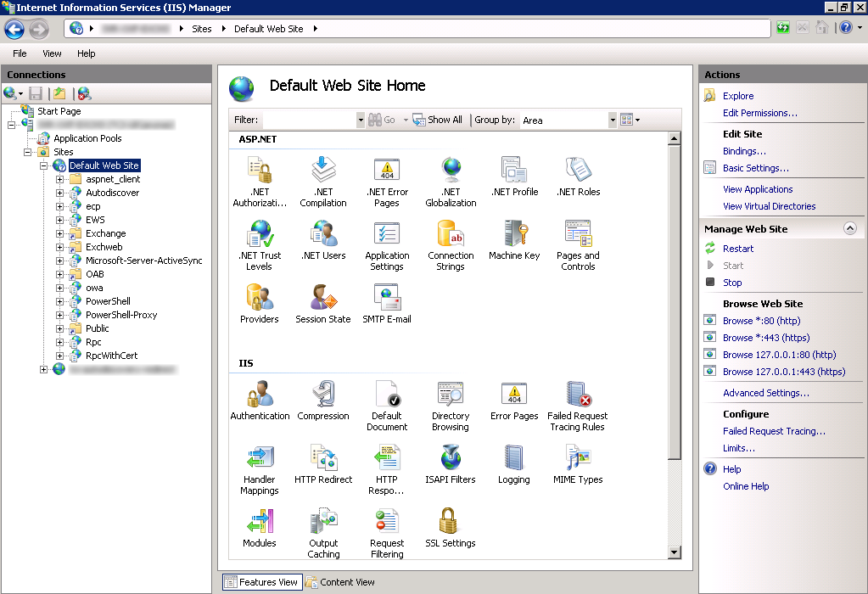Open the .NET Profile feature
Image resolution: width=868 pixels, height=594 pixels.
pos(514,177)
